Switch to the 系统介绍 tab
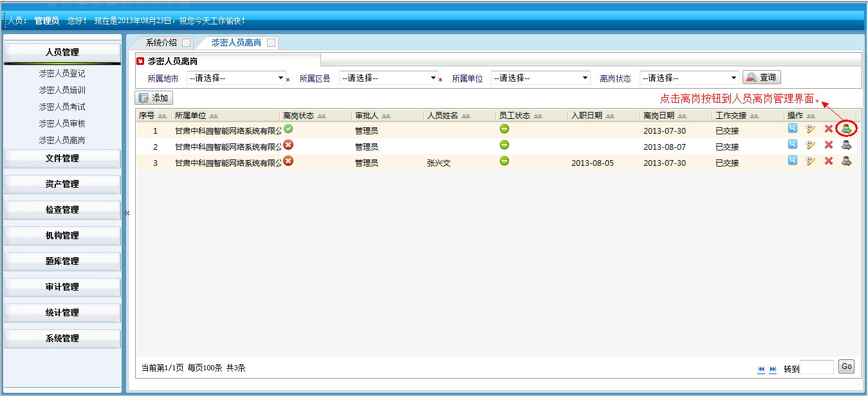This screenshot has width=868, height=396. 162,43
